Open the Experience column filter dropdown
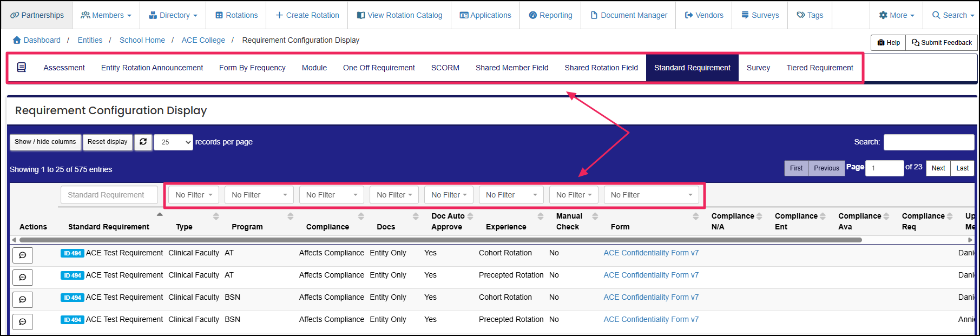 (511, 195)
